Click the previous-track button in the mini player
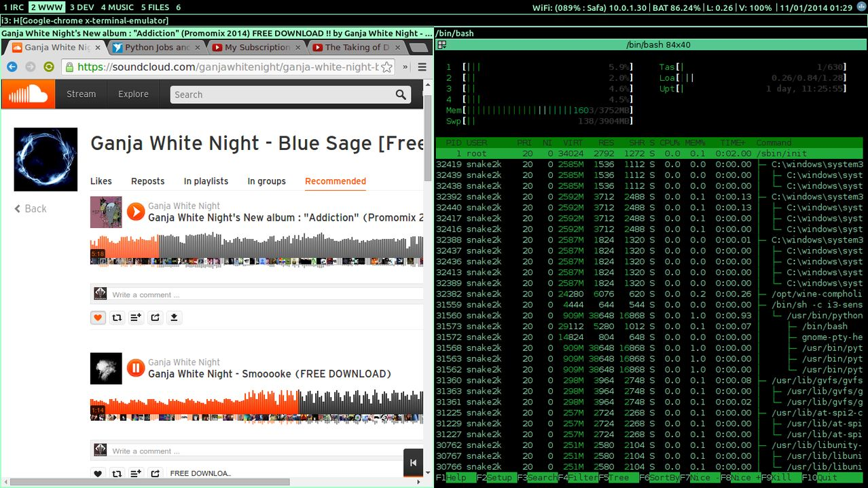868x488 pixels. [x=413, y=463]
